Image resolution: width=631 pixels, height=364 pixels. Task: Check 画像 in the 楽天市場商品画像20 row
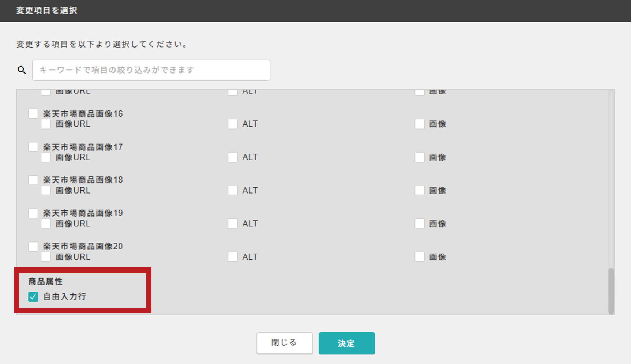point(420,257)
